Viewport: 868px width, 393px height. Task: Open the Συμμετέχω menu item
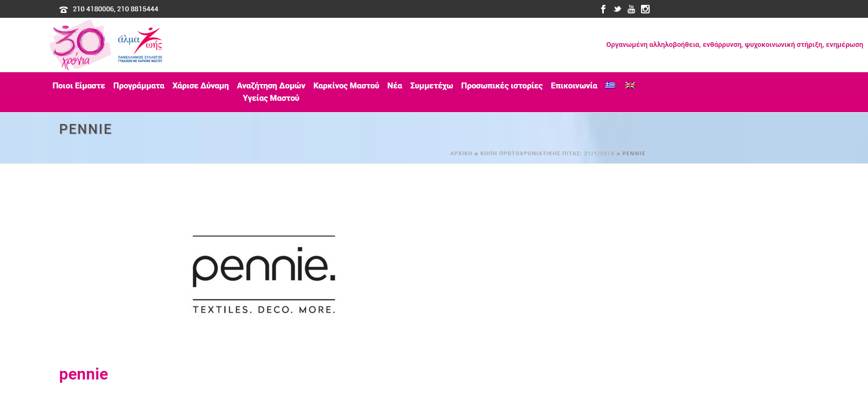pos(431,86)
